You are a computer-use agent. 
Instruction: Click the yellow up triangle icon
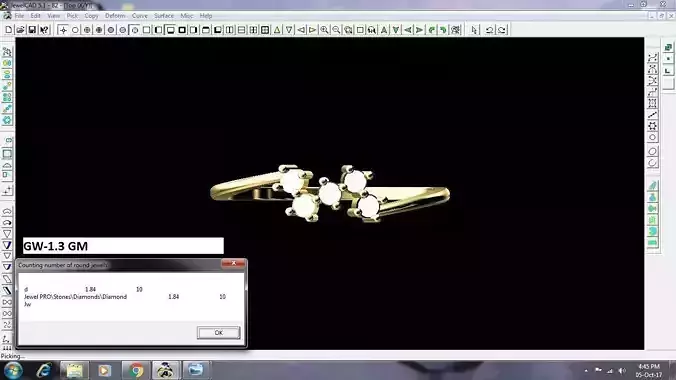point(277,30)
